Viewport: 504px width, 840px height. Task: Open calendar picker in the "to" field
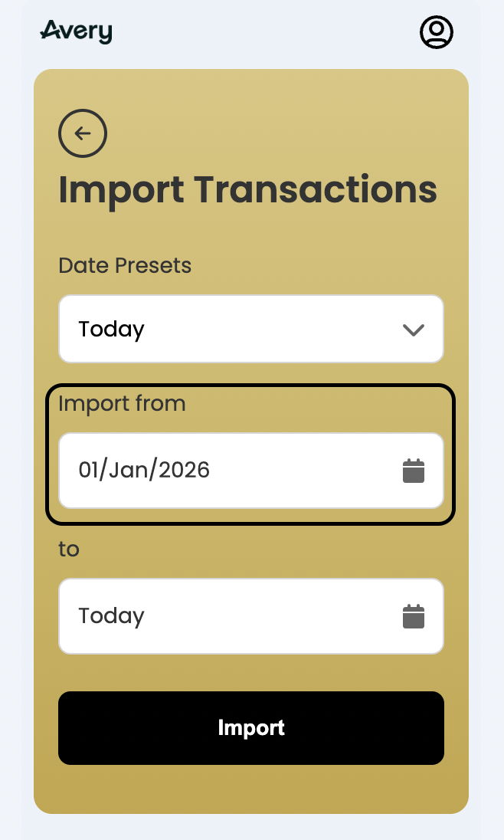coord(414,616)
